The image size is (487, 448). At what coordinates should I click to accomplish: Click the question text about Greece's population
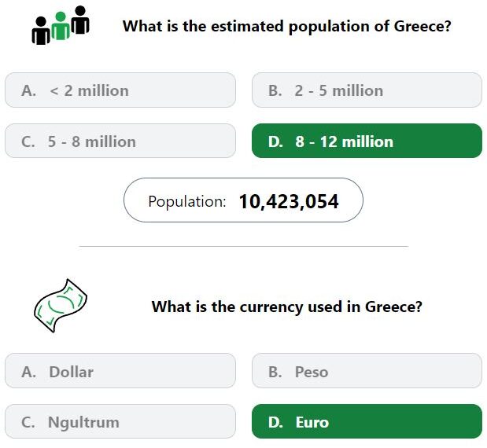click(286, 27)
